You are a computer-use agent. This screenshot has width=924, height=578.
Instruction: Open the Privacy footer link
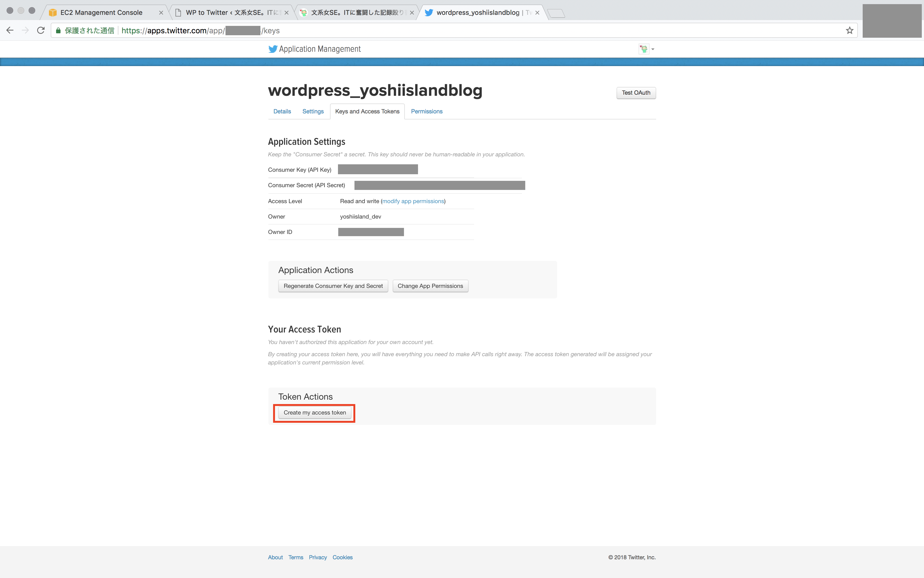(x=318, y=557)
